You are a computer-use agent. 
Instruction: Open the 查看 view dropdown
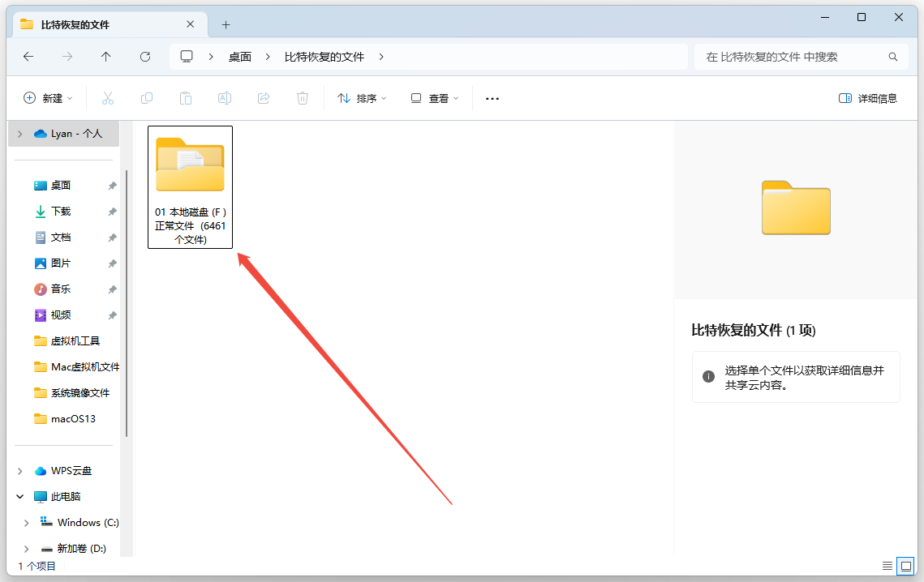click(x=435, y=98)
